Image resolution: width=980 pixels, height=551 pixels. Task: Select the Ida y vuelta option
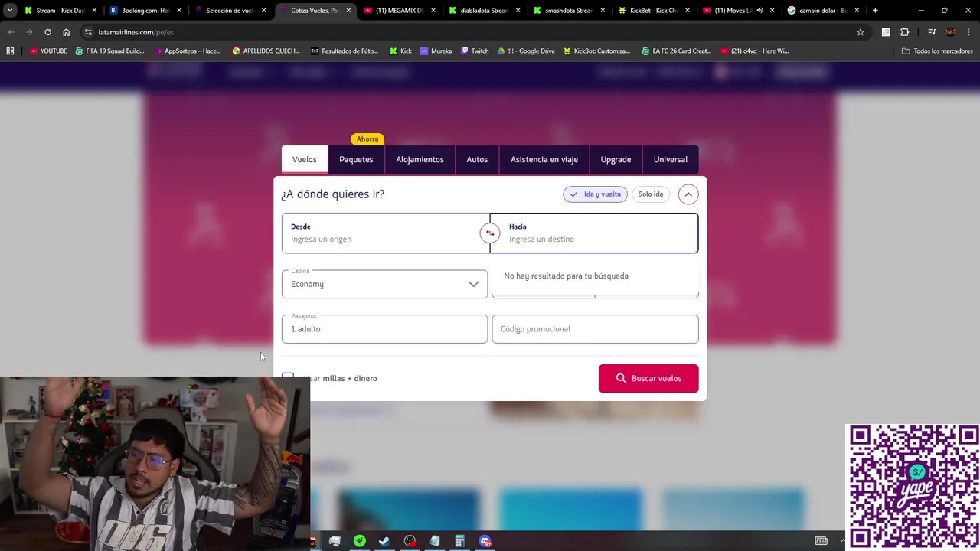point(595,194)
